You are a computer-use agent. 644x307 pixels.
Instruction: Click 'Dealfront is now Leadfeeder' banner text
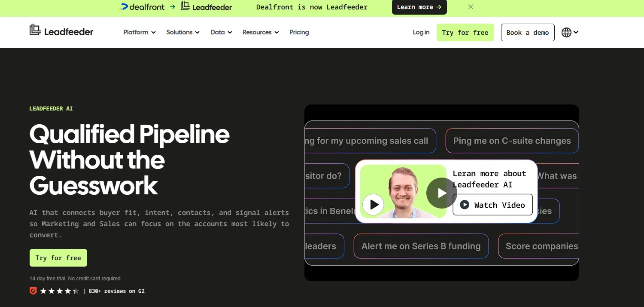[x=312, y=7]
